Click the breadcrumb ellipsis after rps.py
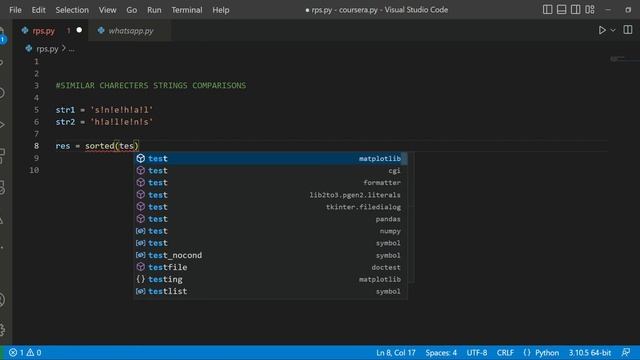The height and width of the screenshot is (360, 640). pos(72,49)
